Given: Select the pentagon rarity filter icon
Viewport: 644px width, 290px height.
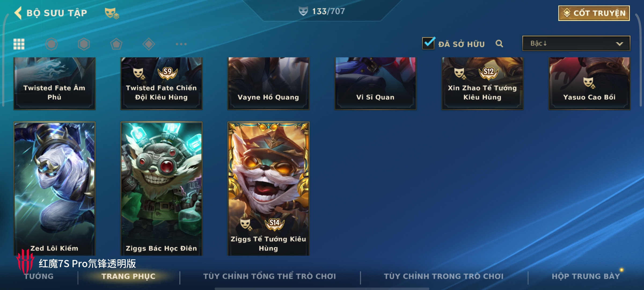Looking at the screenshot, I should [116, 44].
